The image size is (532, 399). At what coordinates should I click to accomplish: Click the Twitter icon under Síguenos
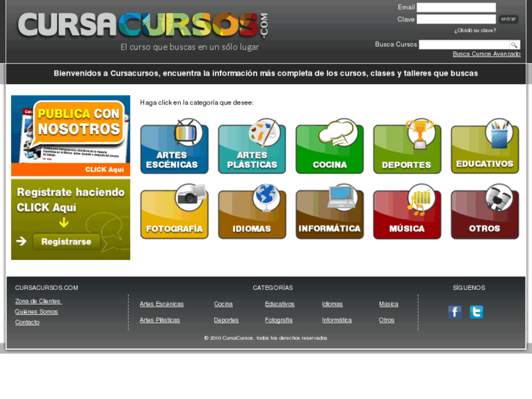(x=476, y=312)
